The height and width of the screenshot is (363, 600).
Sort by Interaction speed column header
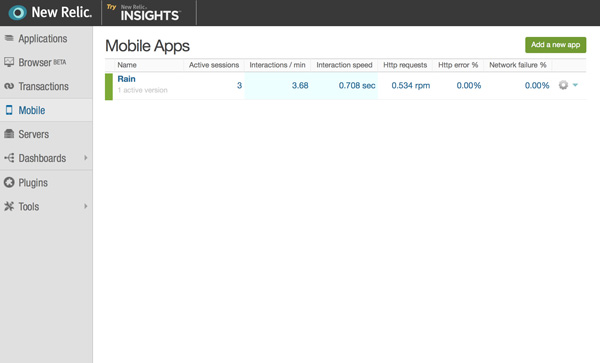point(344,65)
